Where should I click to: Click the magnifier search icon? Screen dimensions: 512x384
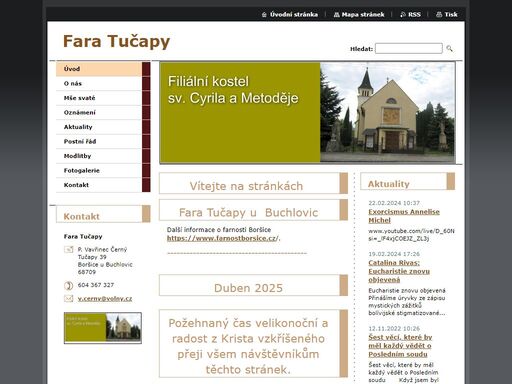(x=449, y=49)
